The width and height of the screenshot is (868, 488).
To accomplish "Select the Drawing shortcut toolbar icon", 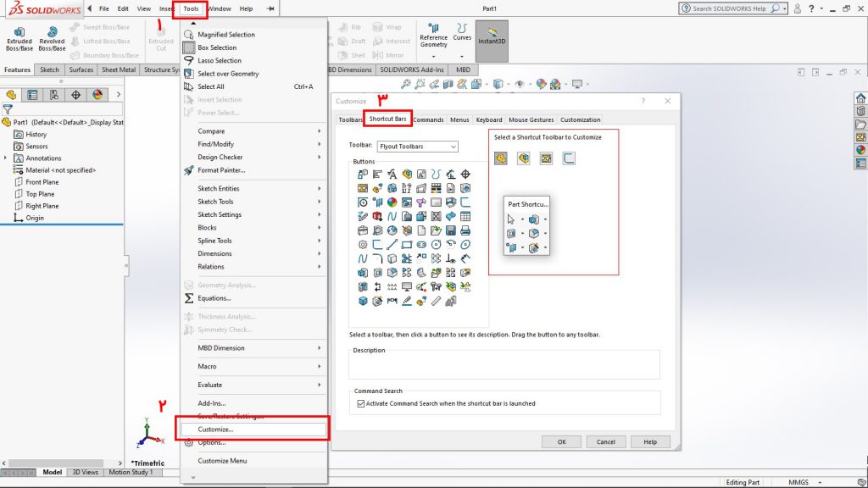I will pos(547,158).
